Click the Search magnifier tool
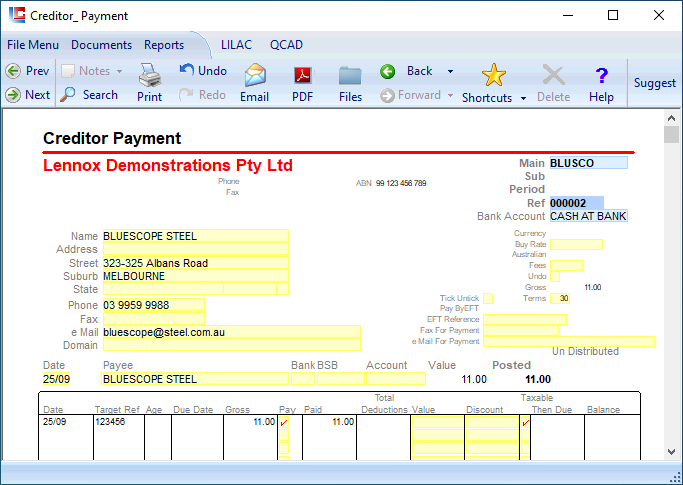Image resolution: width=683 pixels, height=485 pixels. coord(89,95)
